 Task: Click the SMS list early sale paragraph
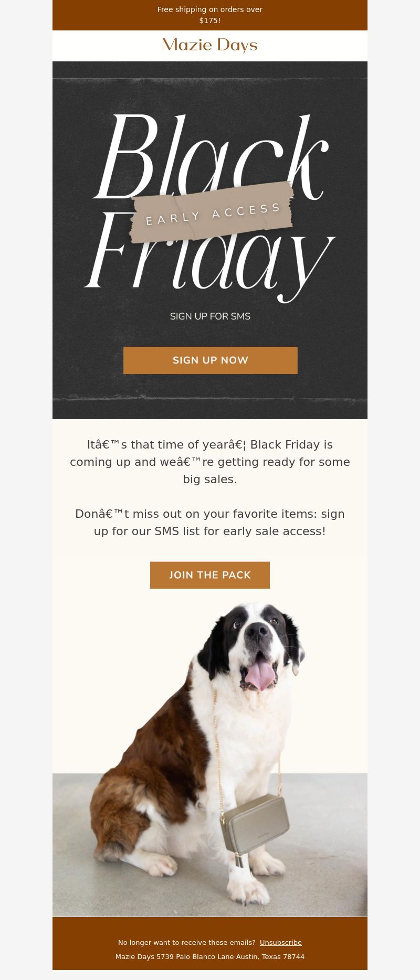pyautogui.click(x=210, y=523)
